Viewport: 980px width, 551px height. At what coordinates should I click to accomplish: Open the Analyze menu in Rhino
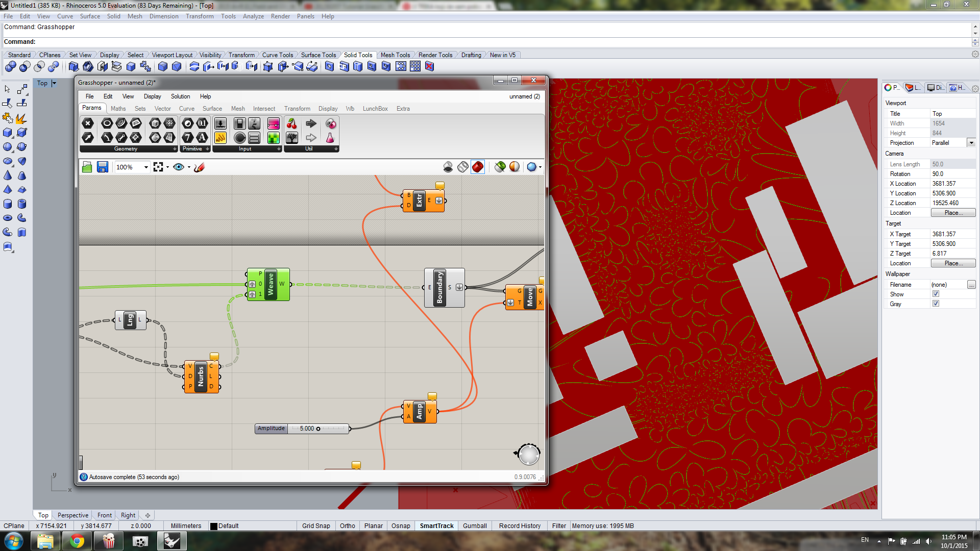click(x=253, y=16)
